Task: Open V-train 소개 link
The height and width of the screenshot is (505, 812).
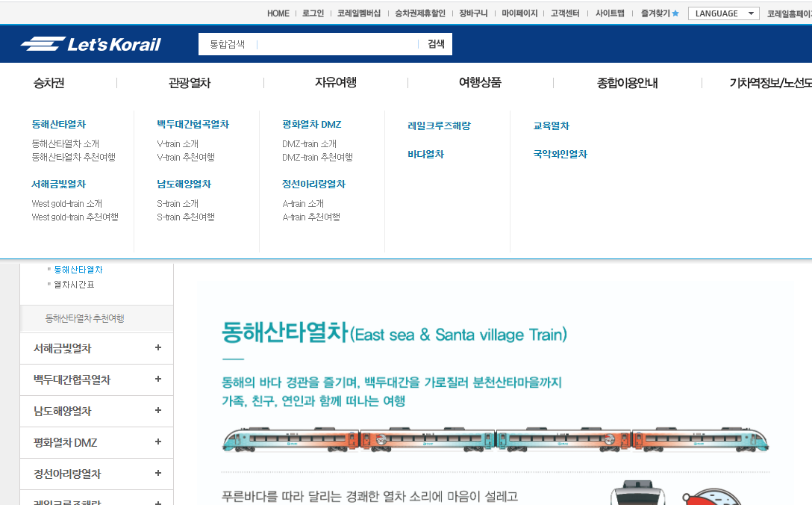Action: 178,143
